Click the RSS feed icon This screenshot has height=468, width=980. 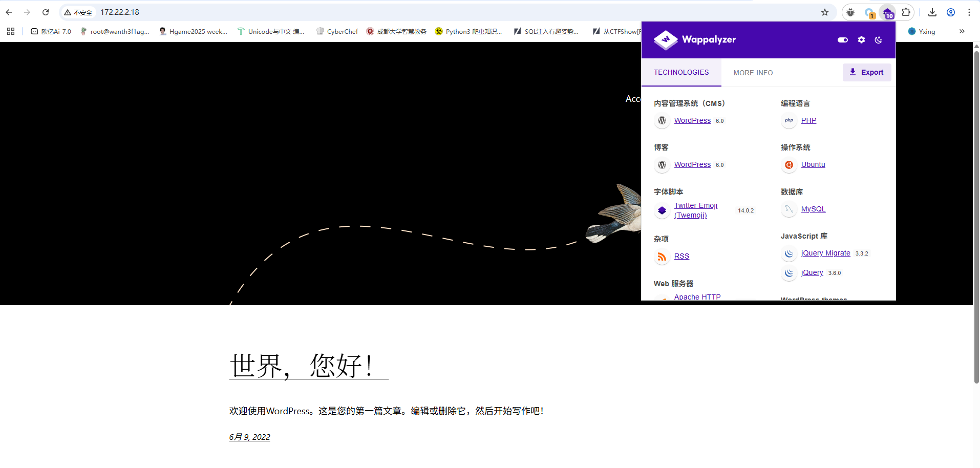(662, 257)
